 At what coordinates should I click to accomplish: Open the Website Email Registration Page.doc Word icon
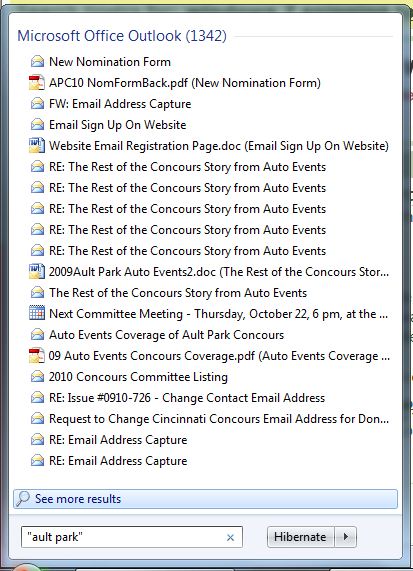pyautogui.click(x=37, y=146)
